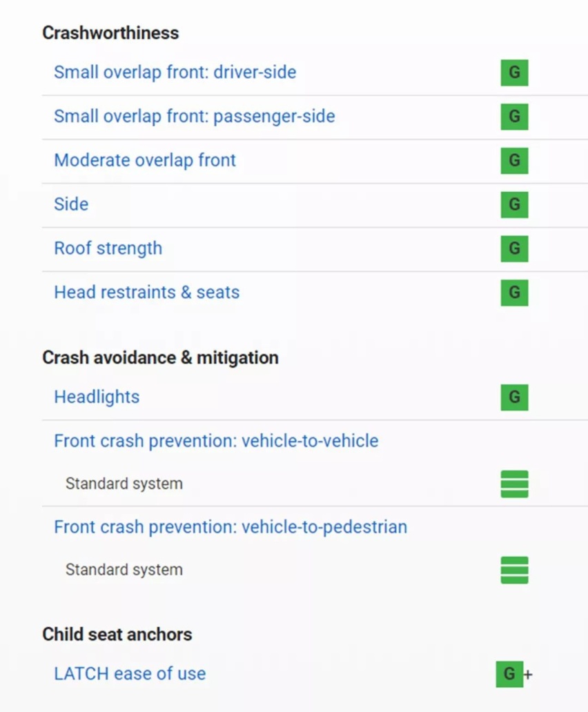This screenshot has width=588, height=712.
Task: Follow the Moderate overlap front link
Action: (x=145, y=160)
